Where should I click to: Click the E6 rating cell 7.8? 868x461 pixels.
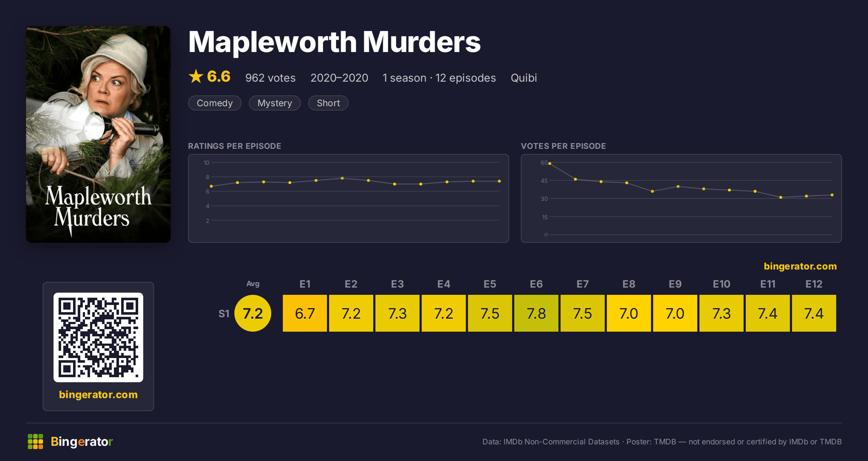tap(536, 313)
